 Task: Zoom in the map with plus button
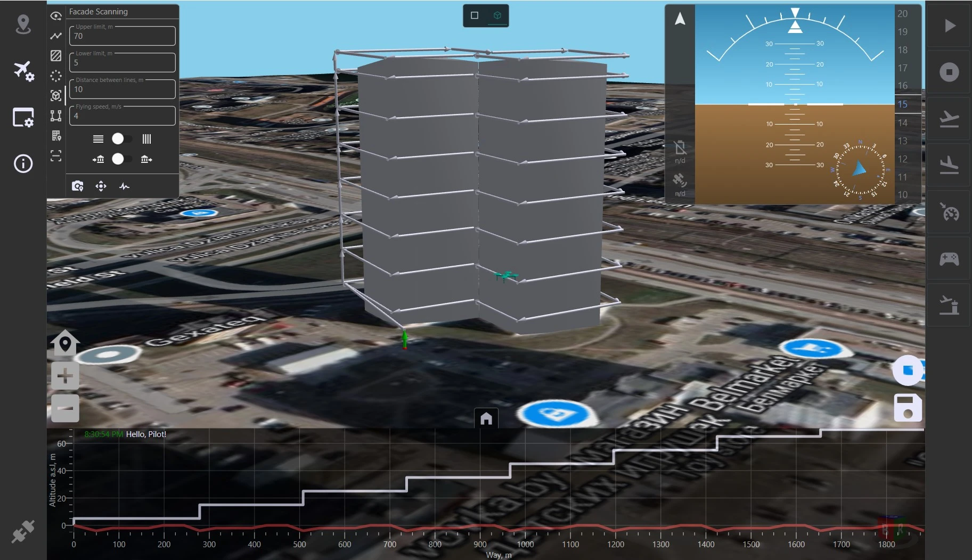point(65,376)
